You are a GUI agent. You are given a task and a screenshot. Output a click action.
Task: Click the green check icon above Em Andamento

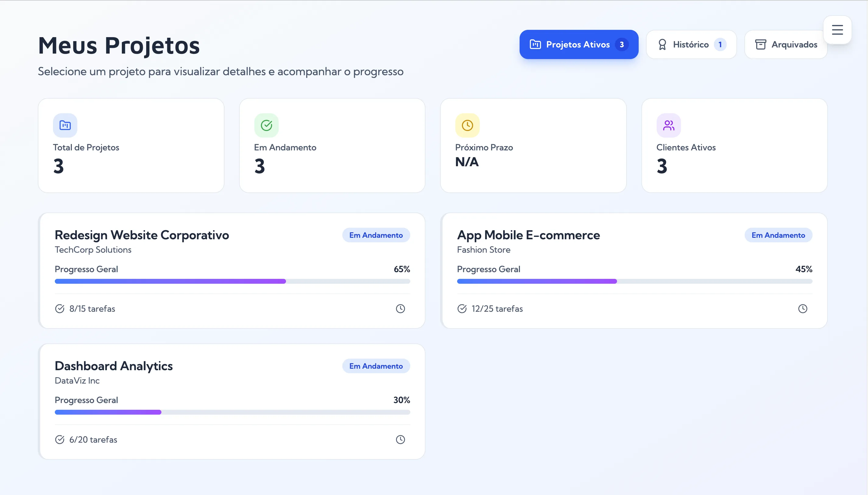click(266, 125)
